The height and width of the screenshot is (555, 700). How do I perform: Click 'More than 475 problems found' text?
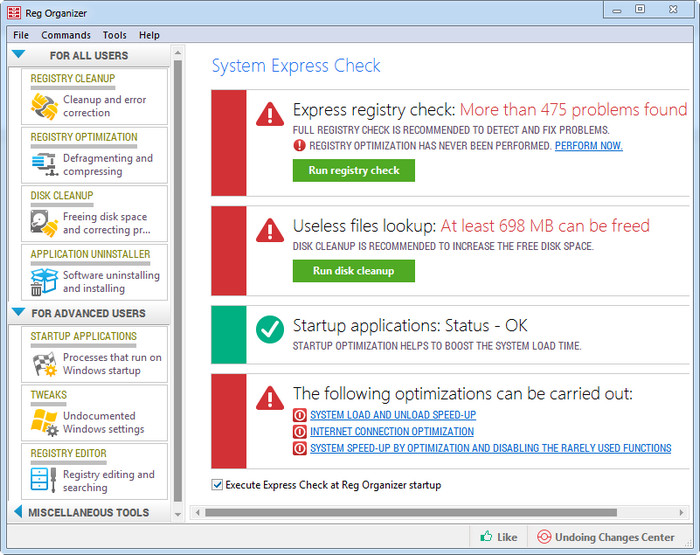[573, 110]
